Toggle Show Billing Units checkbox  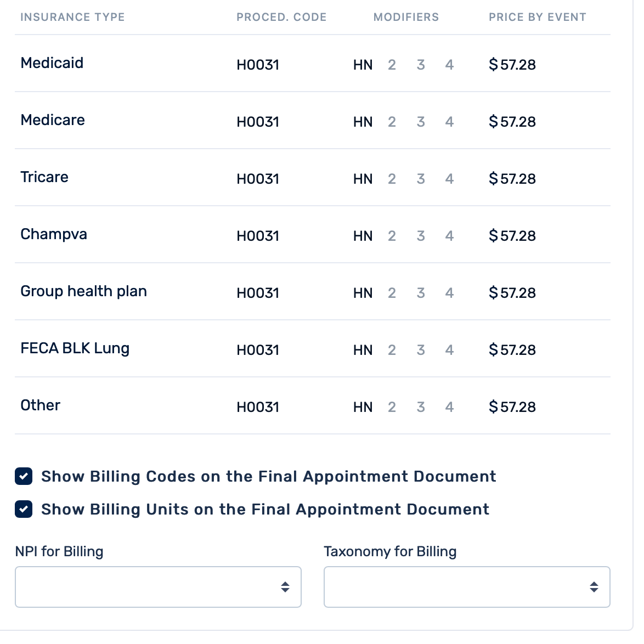pos(24,509)
